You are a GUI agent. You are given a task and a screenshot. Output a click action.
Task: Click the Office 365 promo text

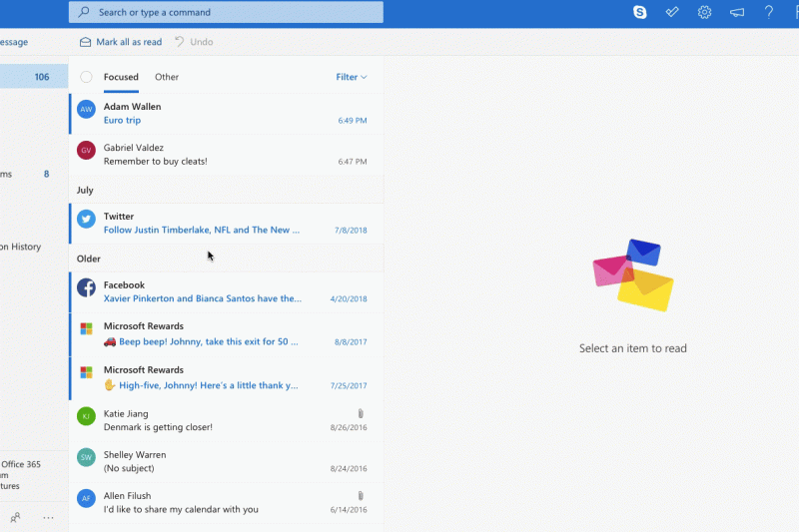pos(20,475)
